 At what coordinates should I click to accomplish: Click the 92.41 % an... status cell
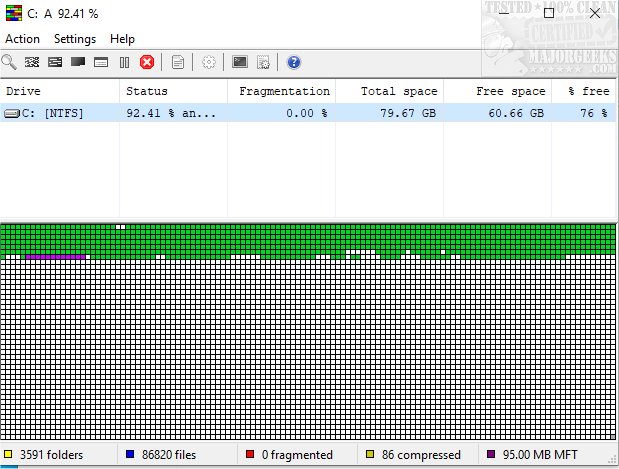coord(171,114)
